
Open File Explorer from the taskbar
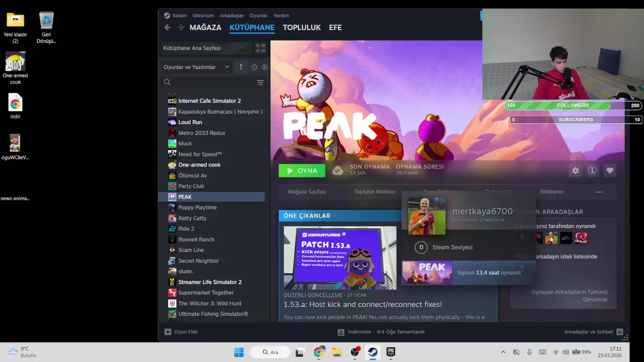coord(337,352)
